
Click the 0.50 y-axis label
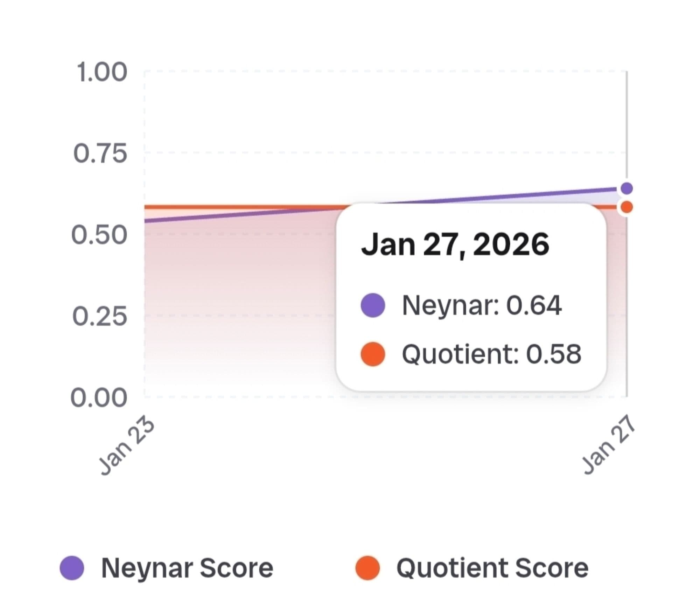point(99,235)
